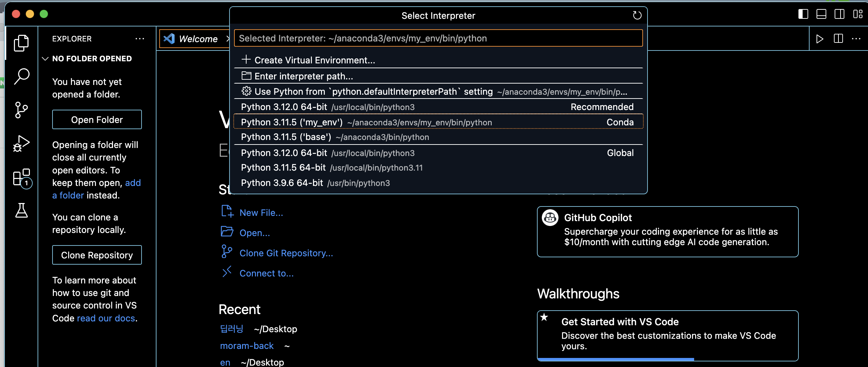Choose Use Python from defaultInterpreterPath setting
Image resolution: width=868 pixels, height=367 pixels.
(438, 92)
